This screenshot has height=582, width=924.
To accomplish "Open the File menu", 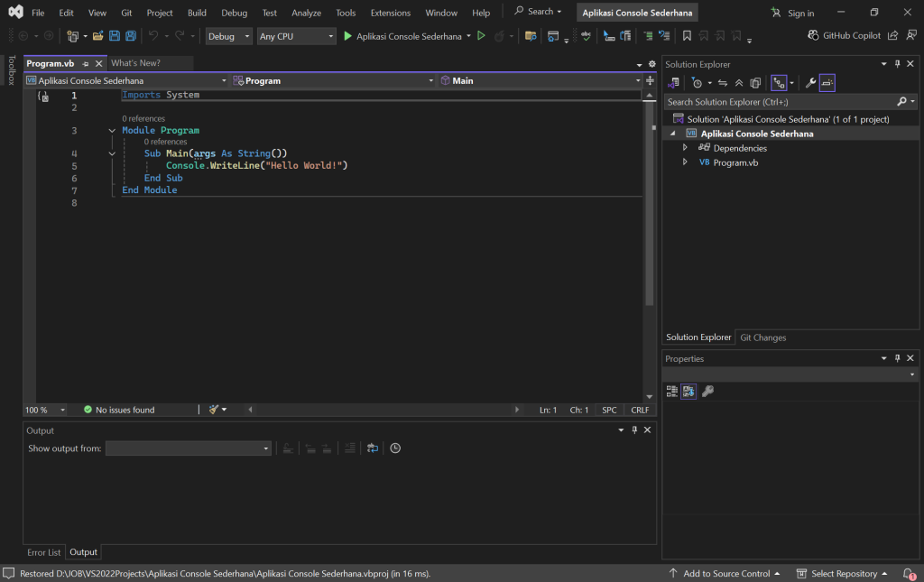I will pyautogui.click(x=38, y=13).
